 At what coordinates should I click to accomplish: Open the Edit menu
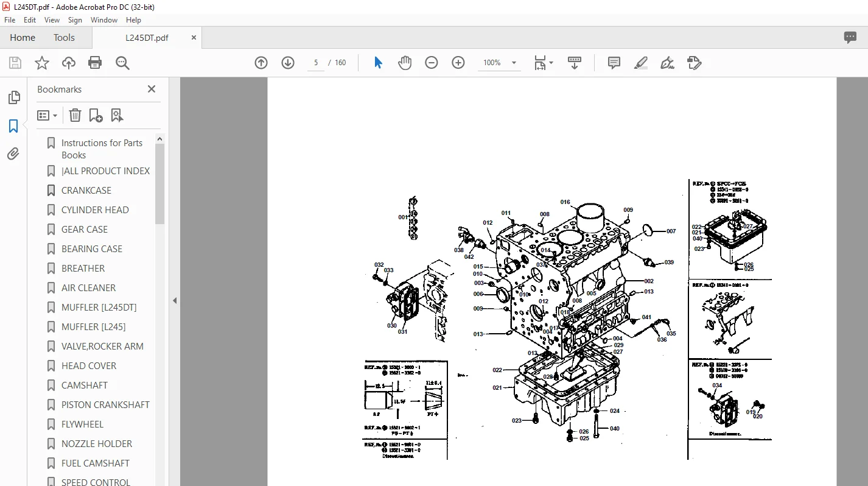pos(30,20)
